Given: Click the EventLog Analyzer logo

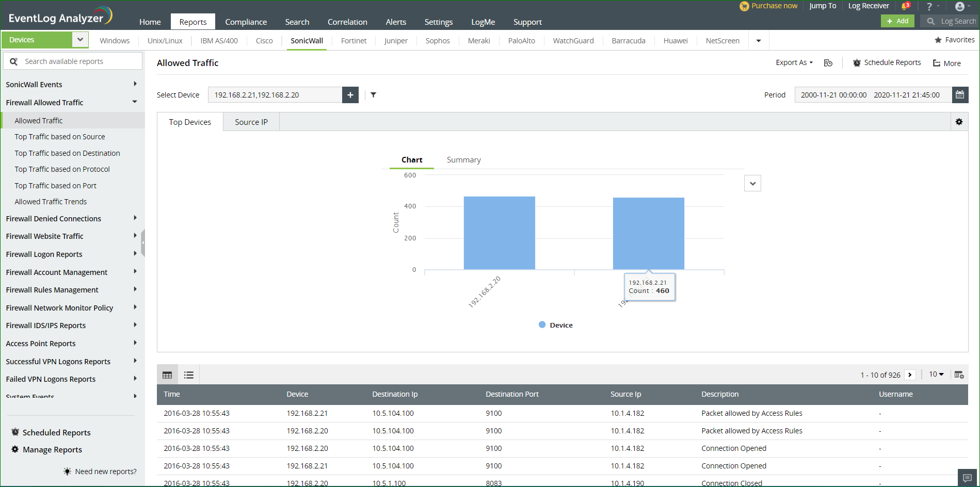Looking at the screenshot, I should click(60, 16).
